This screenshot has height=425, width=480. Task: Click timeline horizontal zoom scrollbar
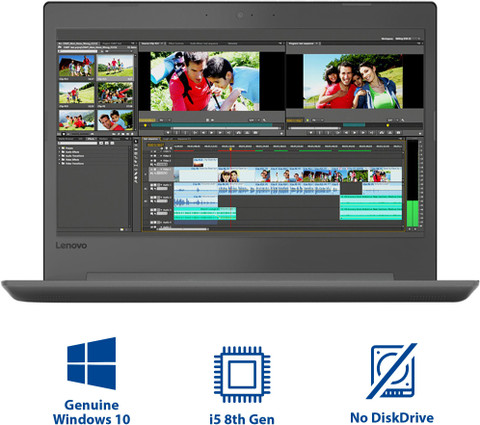(x=182, y=229)
